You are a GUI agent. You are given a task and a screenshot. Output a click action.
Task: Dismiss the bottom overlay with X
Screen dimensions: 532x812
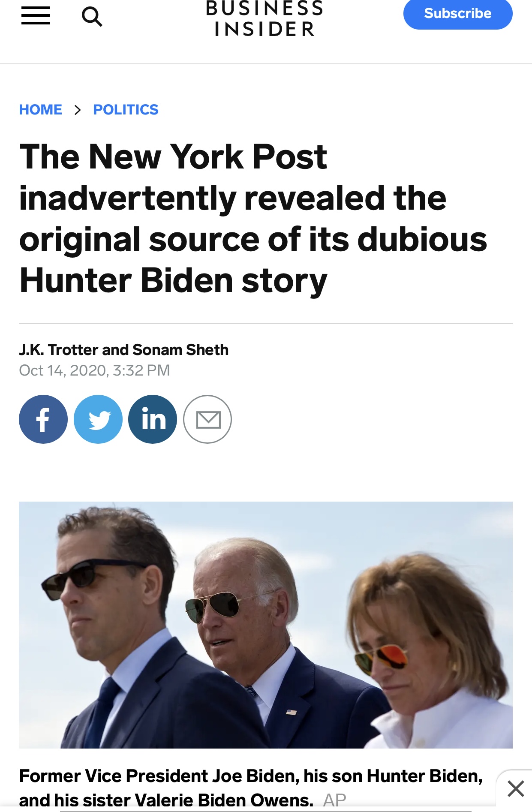pyautogui.click(x=516, y=788)
